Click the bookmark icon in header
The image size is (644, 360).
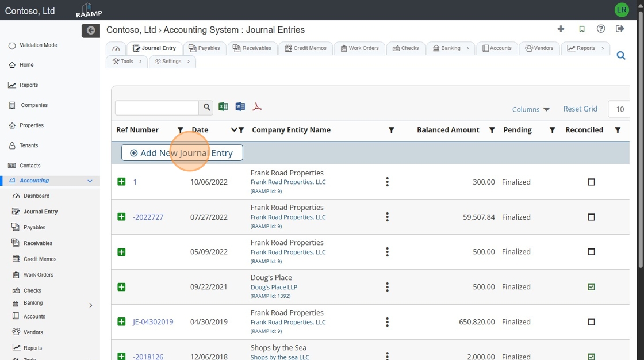coord(582,29)
